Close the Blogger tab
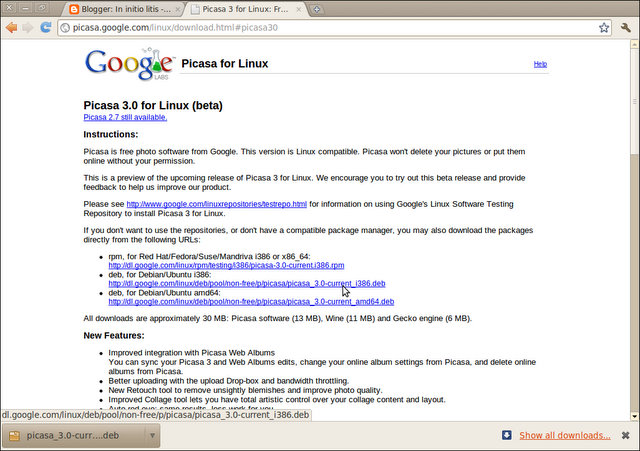Viewport: 640px width, 451px height. coord(178,9)
